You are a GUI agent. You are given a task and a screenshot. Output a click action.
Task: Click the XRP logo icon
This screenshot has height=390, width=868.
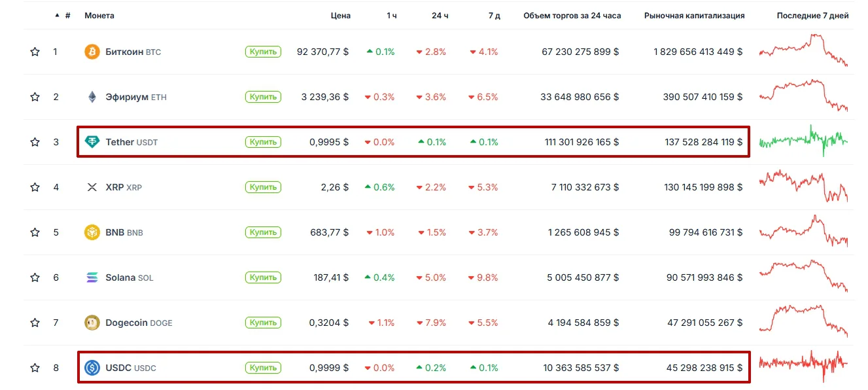[x=92, y=187]
